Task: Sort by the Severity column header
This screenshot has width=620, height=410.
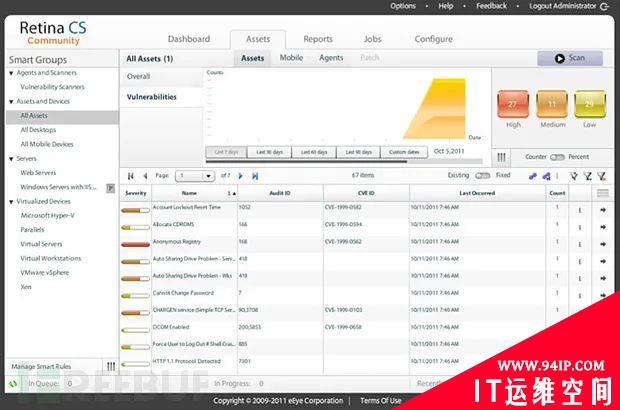Action: point(136,193)
